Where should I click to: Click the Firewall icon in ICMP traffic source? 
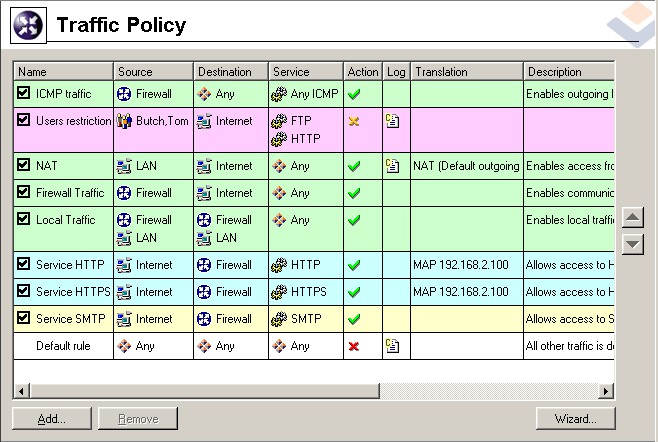coord(124,94)
